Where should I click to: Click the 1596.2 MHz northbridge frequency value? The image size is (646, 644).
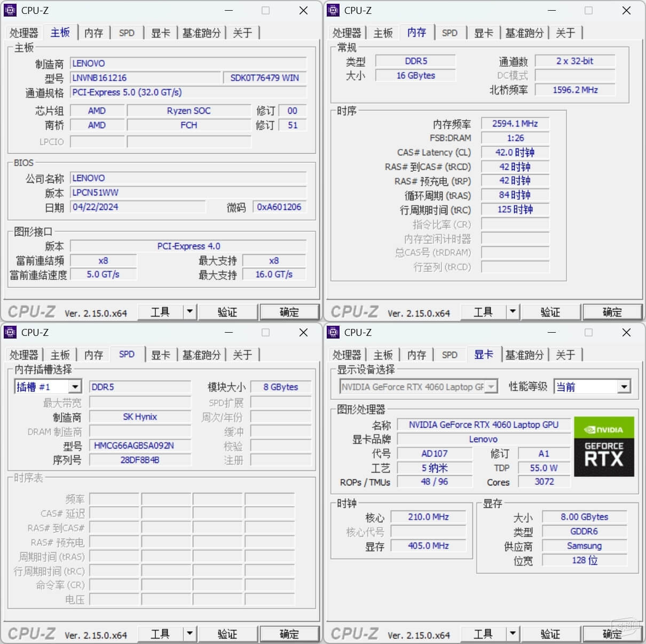click(x=575, y=90)
